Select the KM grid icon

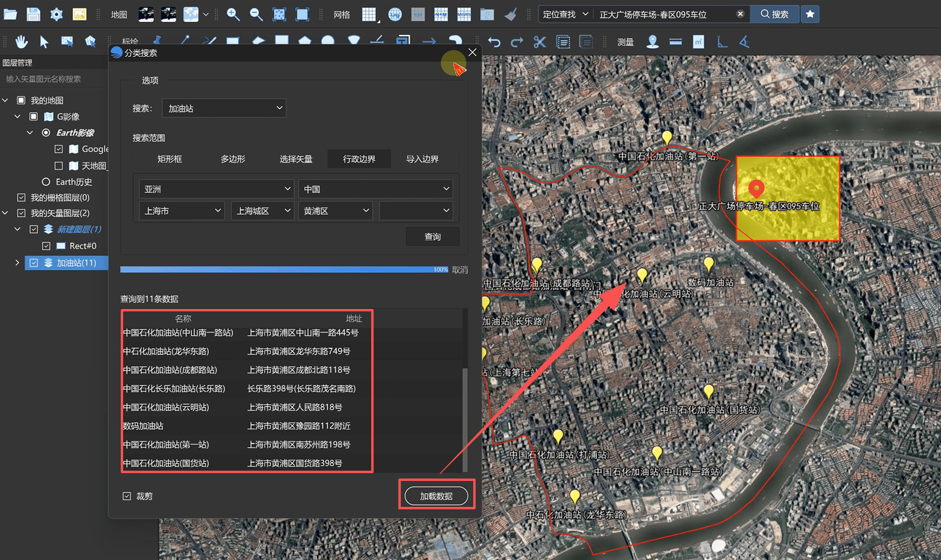click(418, 14)
